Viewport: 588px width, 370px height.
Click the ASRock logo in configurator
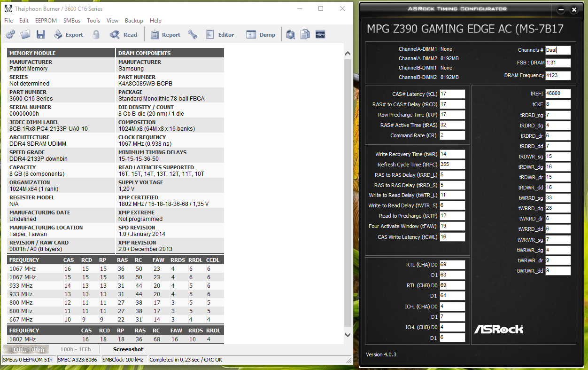tap(499, 329)
